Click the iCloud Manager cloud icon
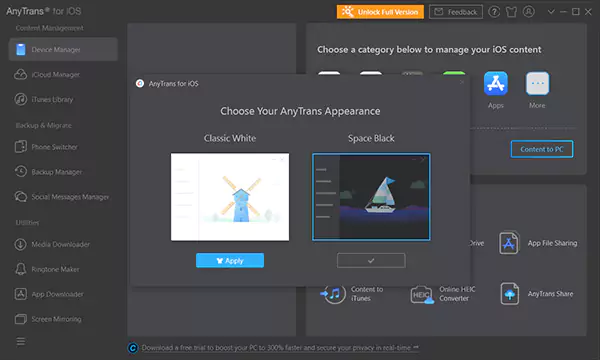Screen dimensions: 600x360 (x=20, y=74)
